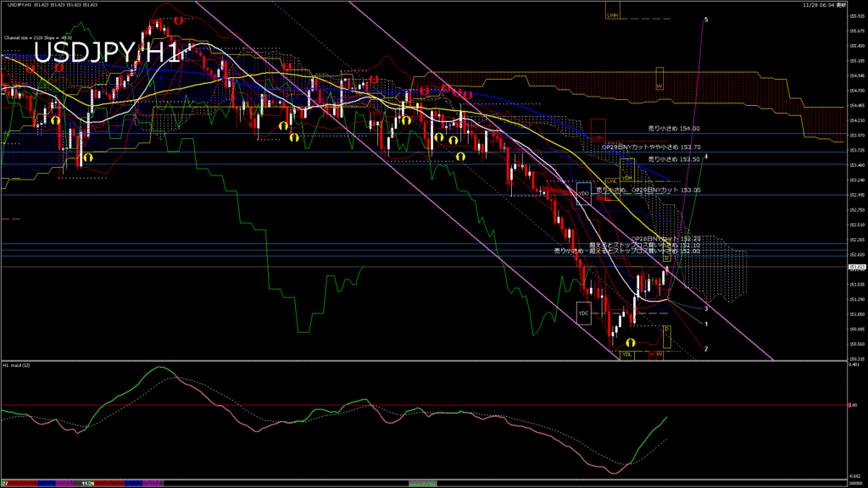This screenshot has width=868, height=488.
Task: Click the MACD zero level 0.00 label
Action: click(x=853, y=405)
